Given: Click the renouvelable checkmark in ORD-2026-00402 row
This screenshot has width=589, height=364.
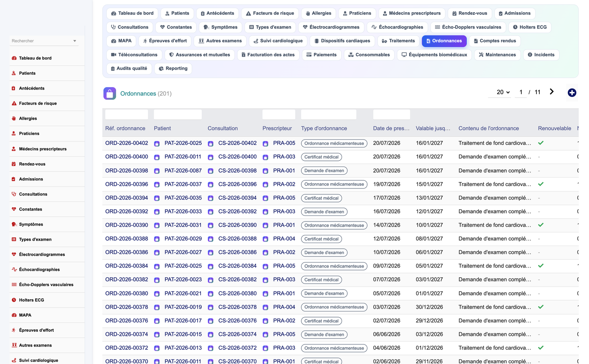Looking at the screenshot, I should 541,143.
